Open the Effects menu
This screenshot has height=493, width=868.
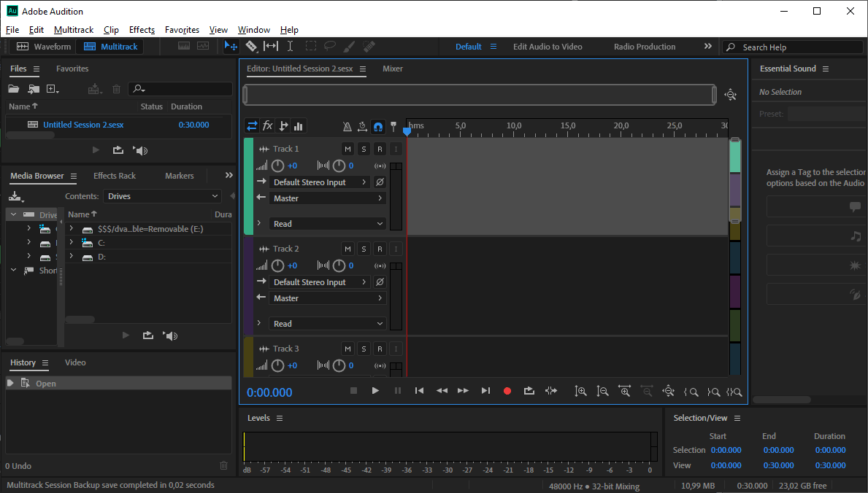[142, 30]
